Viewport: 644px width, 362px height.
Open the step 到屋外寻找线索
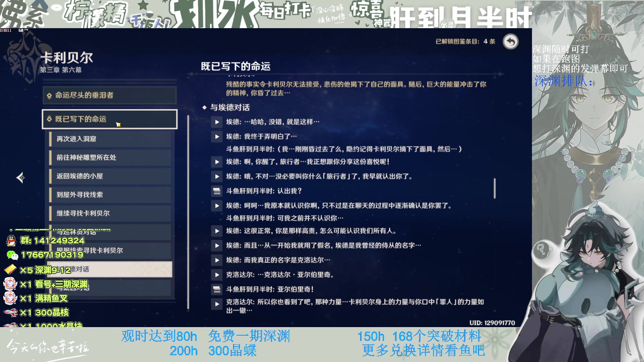tap(110, 195)
